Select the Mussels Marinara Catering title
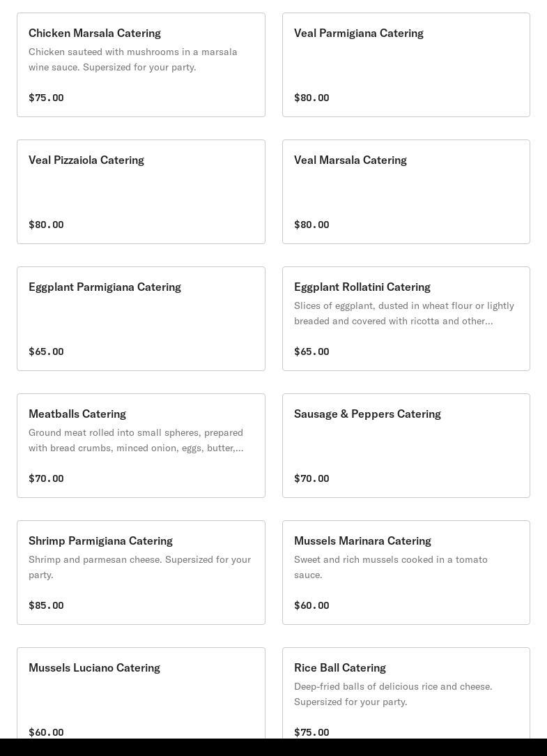The height and width of the screenshot is (756, 547). point(362,541)
